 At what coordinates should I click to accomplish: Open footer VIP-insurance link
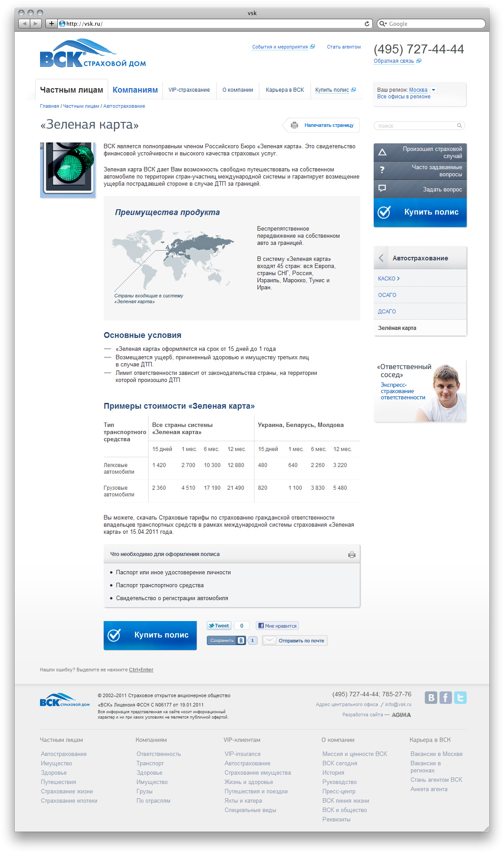[x=242, y=754]
